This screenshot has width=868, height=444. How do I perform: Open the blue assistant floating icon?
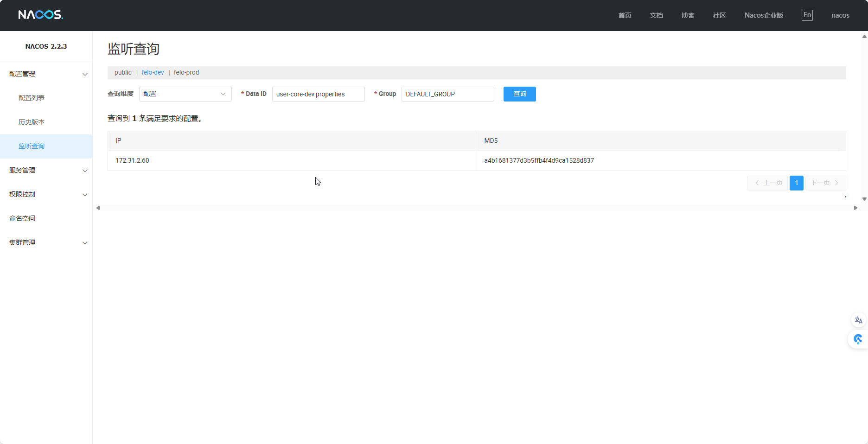coord(858,339)
